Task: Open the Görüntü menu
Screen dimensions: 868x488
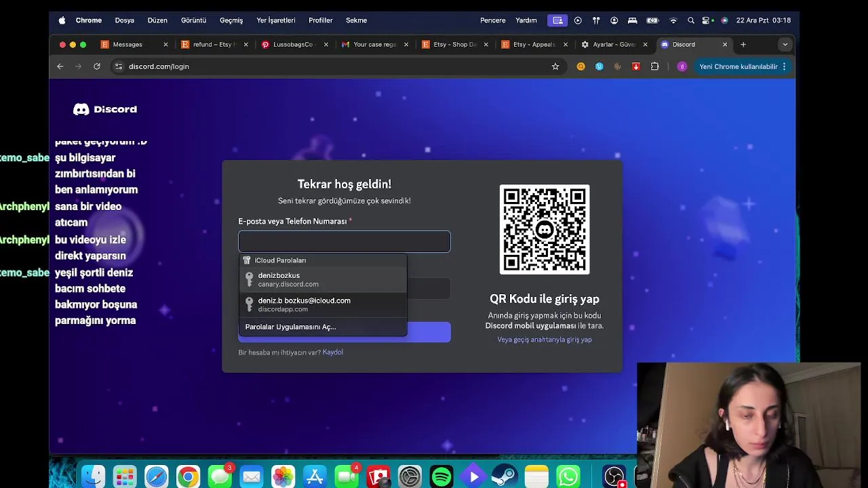Action: coord(193,20)
